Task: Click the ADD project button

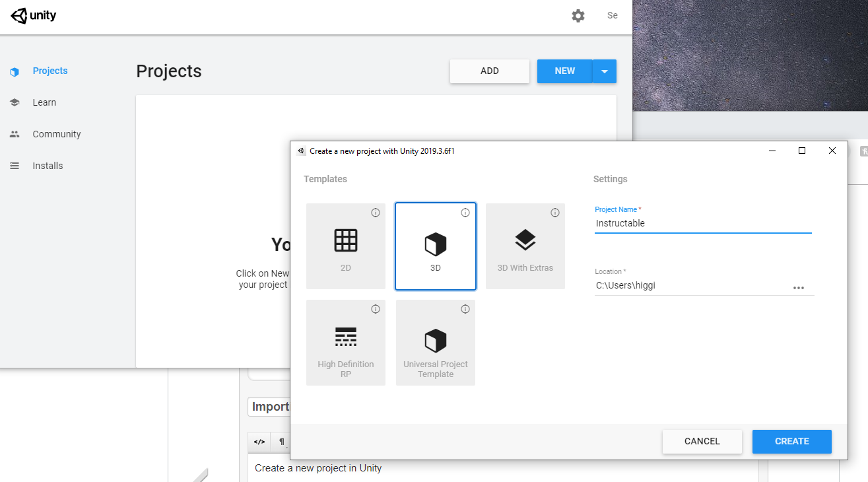Action: point(490,71)
